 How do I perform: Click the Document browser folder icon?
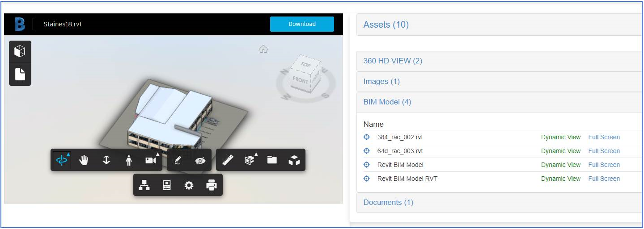(272, 160)
